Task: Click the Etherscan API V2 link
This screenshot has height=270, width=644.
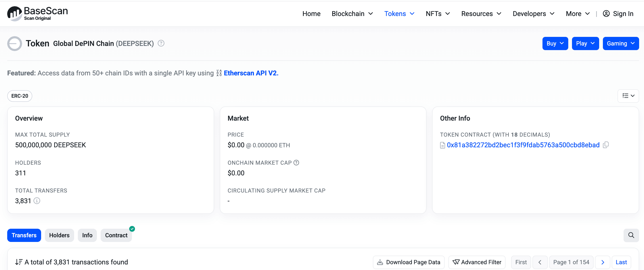Action: pos(251,73)
